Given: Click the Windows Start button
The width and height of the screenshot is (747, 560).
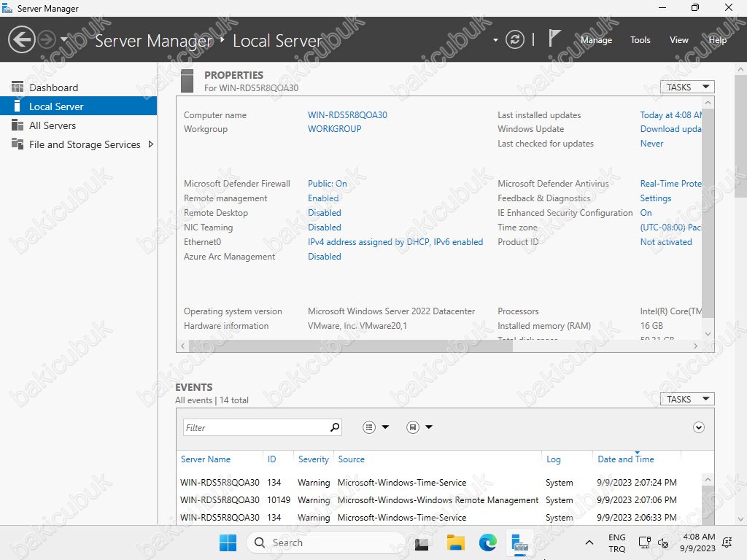Looking at the screenshot, I should [228, 542].
